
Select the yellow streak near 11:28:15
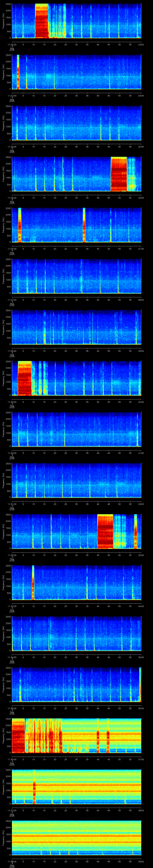tap(44, 327)
